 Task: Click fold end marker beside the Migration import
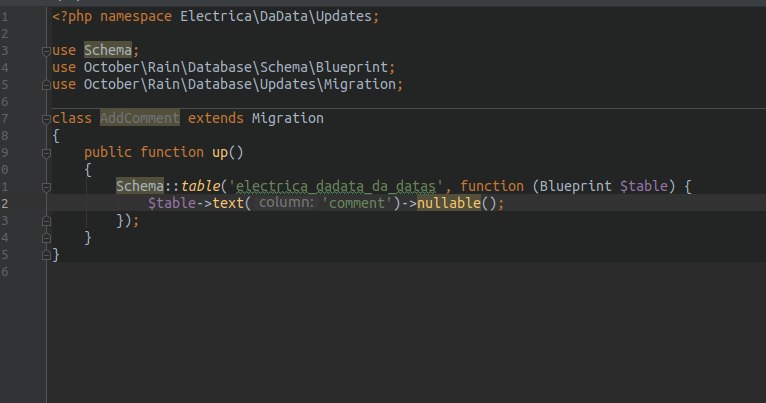pyautogui.click(x=46, y=85)
